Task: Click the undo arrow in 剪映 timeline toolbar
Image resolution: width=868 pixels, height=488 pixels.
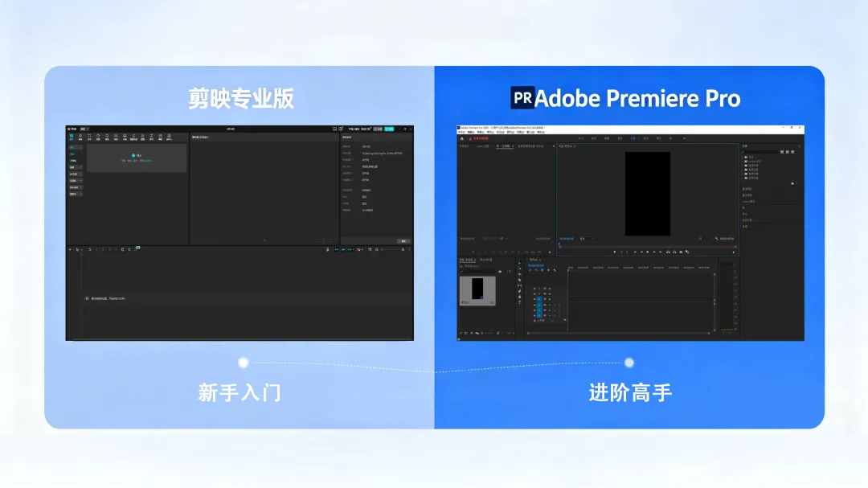Action: pos(90,249)
